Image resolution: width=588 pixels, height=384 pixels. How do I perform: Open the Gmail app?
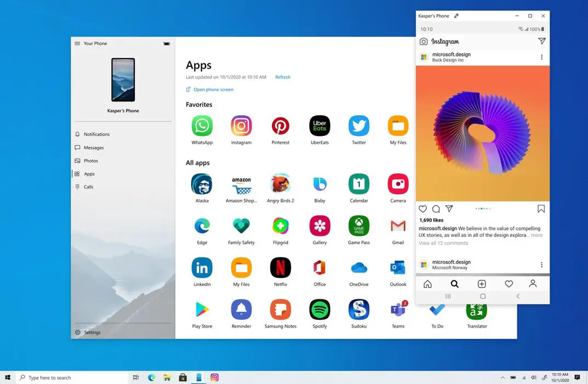pyautogui.click(x=398, y=226)
